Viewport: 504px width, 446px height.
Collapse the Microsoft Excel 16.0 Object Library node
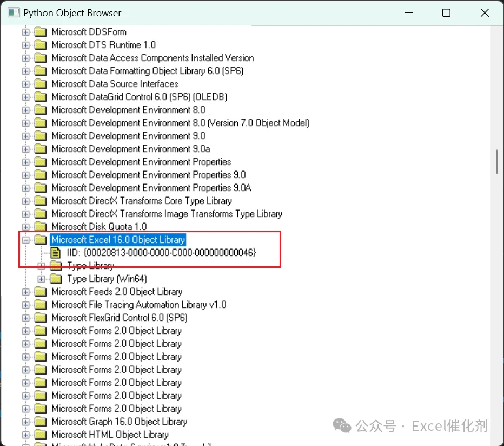(x=26, y=240)
